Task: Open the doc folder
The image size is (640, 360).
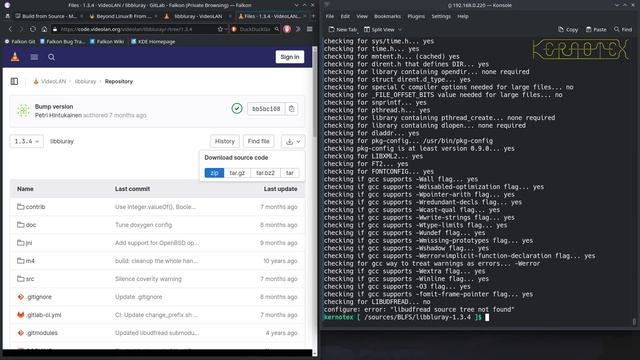Action: [31, 225]
